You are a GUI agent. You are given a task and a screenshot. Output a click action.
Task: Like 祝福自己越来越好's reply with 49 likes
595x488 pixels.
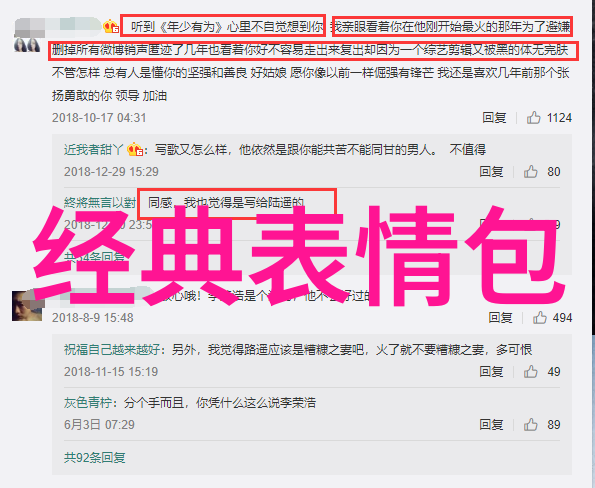[530, 372]
